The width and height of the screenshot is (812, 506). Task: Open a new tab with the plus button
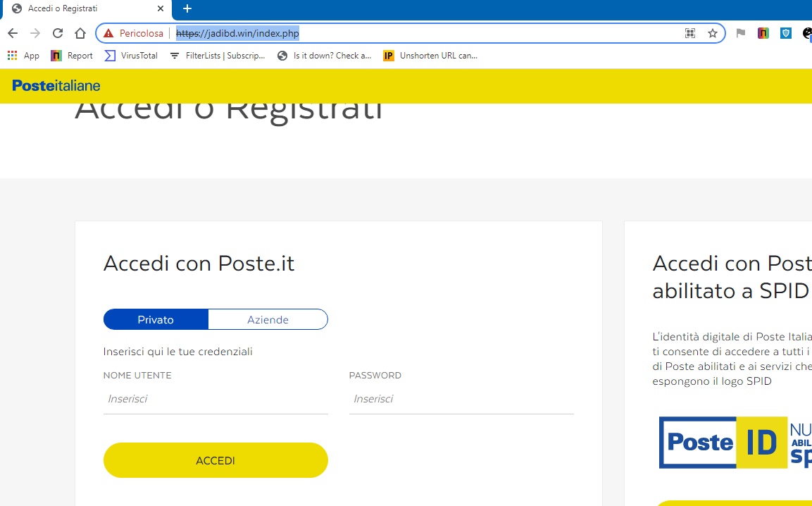coord(187,8)
